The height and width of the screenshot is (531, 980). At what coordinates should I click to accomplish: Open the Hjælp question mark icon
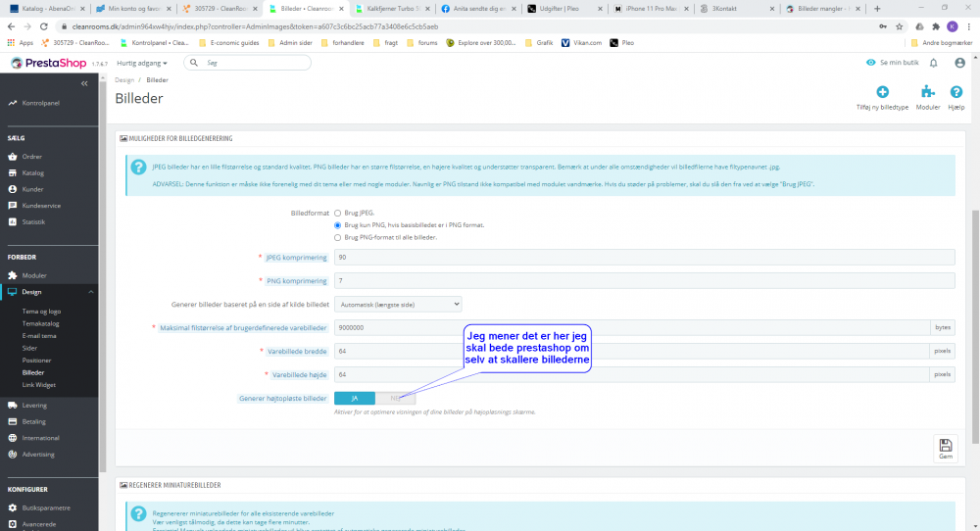[x=955, y=92]
